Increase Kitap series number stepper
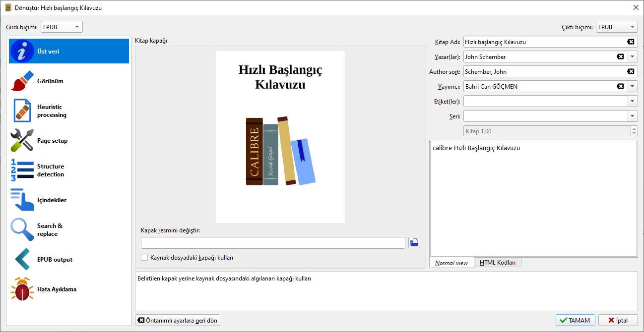 [x=634, y=128]
